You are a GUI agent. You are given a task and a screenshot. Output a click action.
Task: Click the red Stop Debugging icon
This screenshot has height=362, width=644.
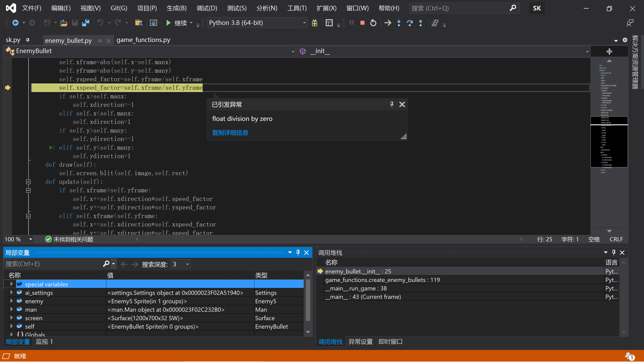(x=362, y=23)
